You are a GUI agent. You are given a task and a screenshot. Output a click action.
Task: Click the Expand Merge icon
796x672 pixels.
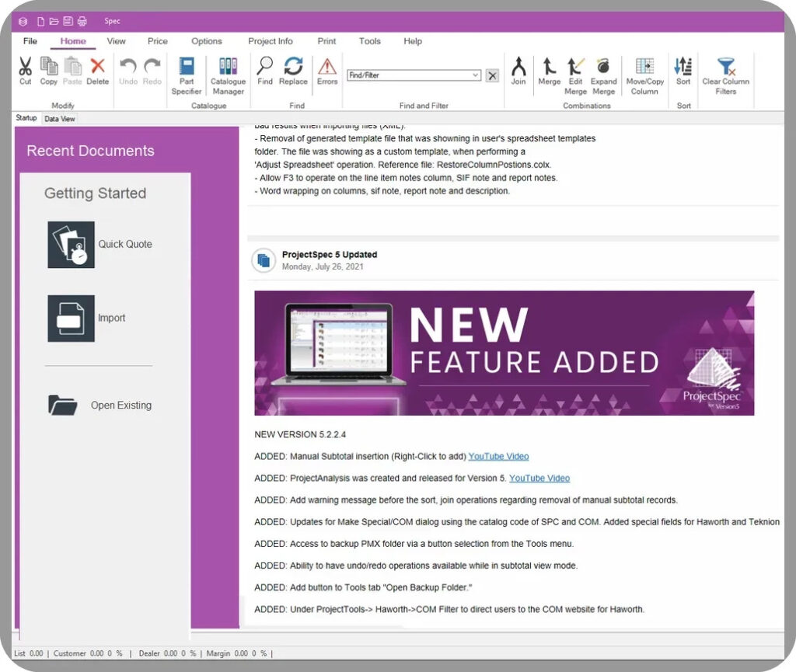coord(603,66)
